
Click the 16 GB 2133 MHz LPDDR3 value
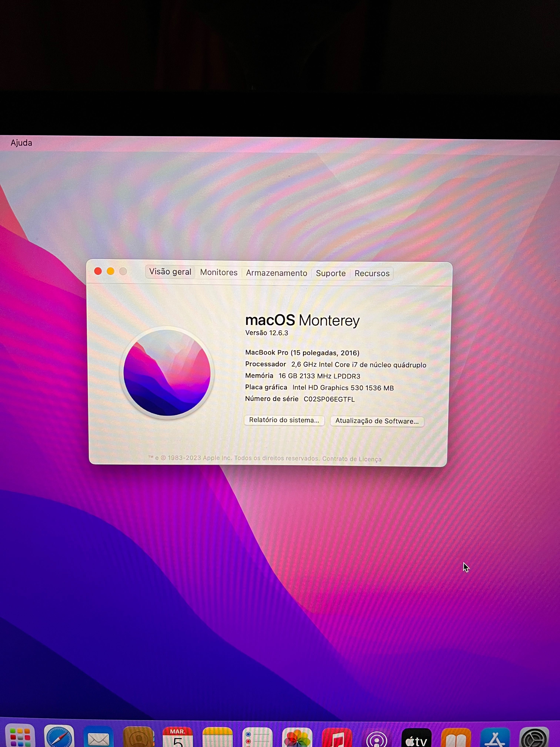[319, 376]
